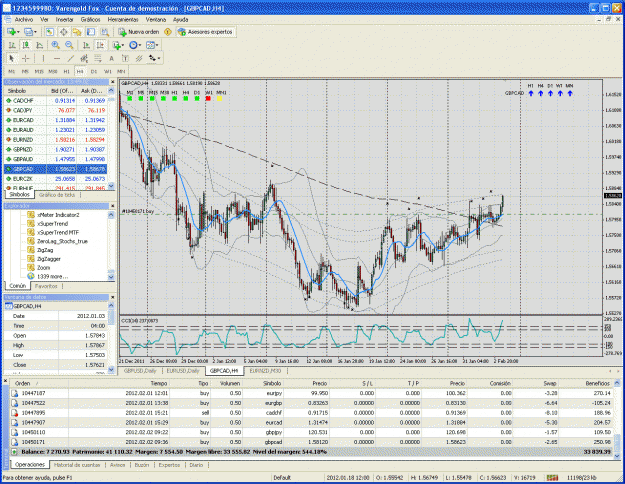Open the Indicators list icon
Image resolution: width=625 pixels, height=484 pixels.
117,45
